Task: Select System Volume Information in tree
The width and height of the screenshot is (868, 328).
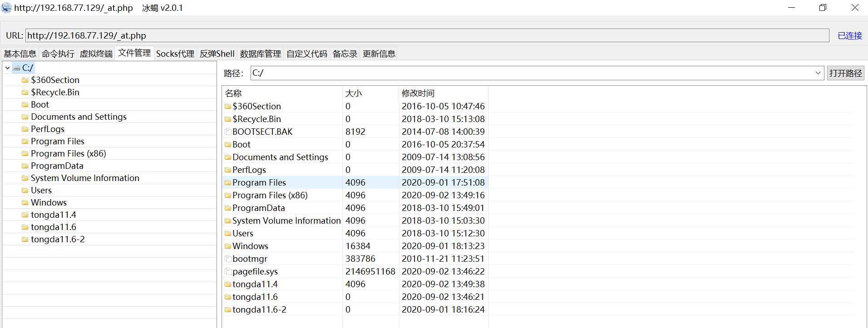Action: (x=85, y=178)
